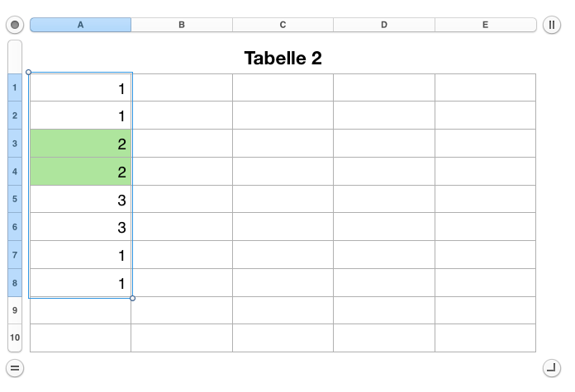Click cell A5 containing 3
This screenshot has height=392, width=575.
[x=80, y=200]
